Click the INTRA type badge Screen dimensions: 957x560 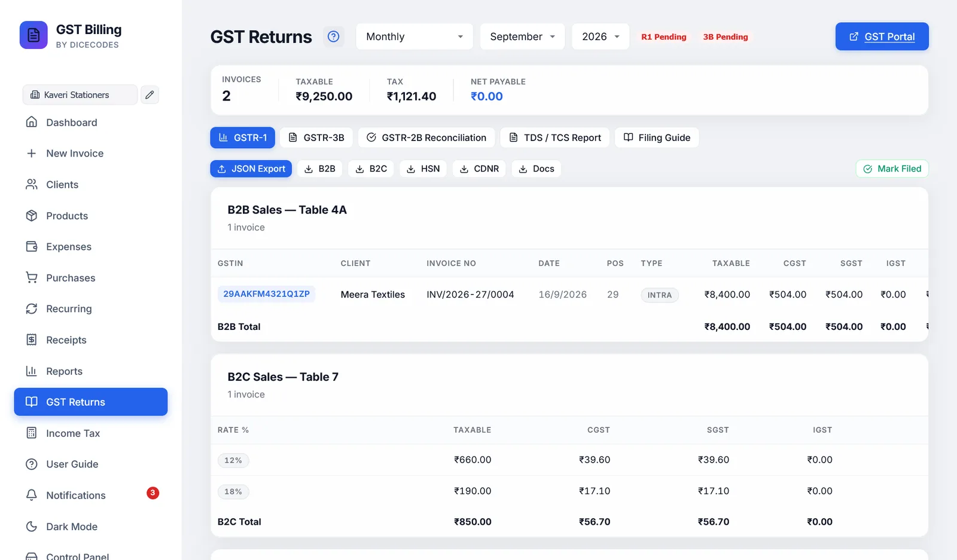660,295
